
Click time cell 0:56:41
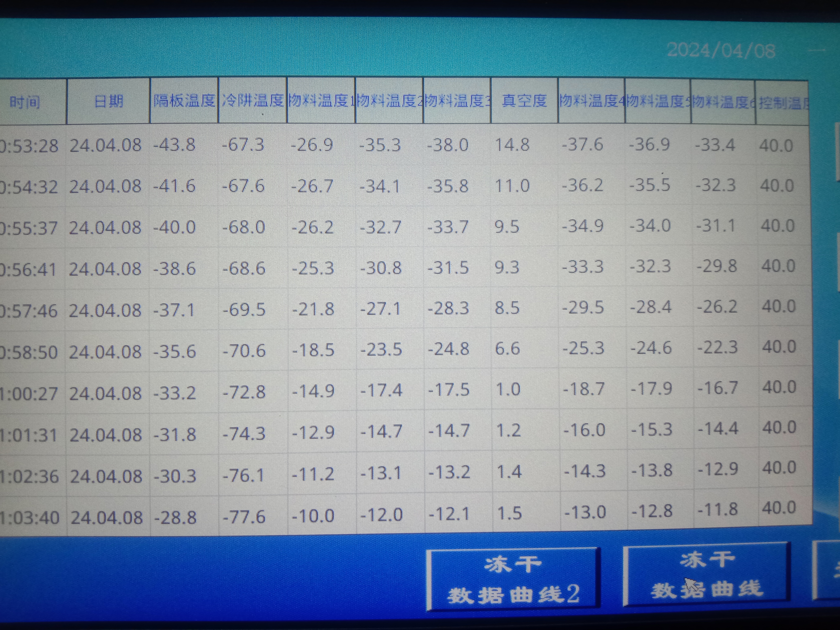click(28, 270)
